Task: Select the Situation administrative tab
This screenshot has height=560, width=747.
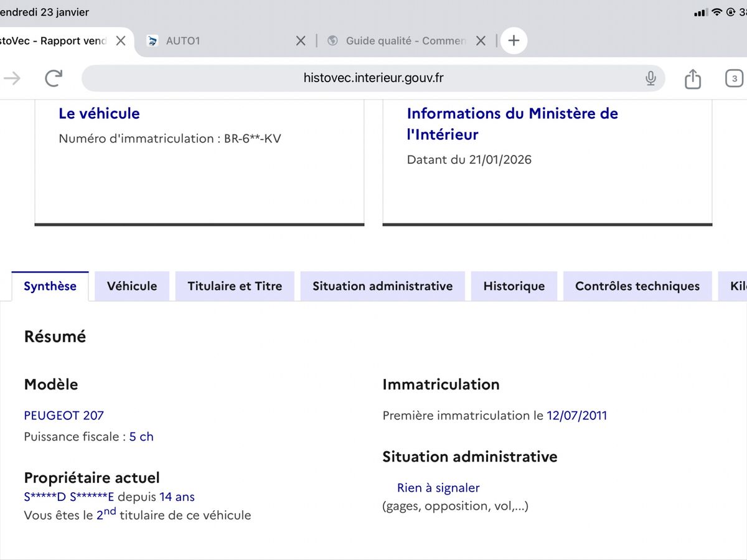Action: point(382,286)
